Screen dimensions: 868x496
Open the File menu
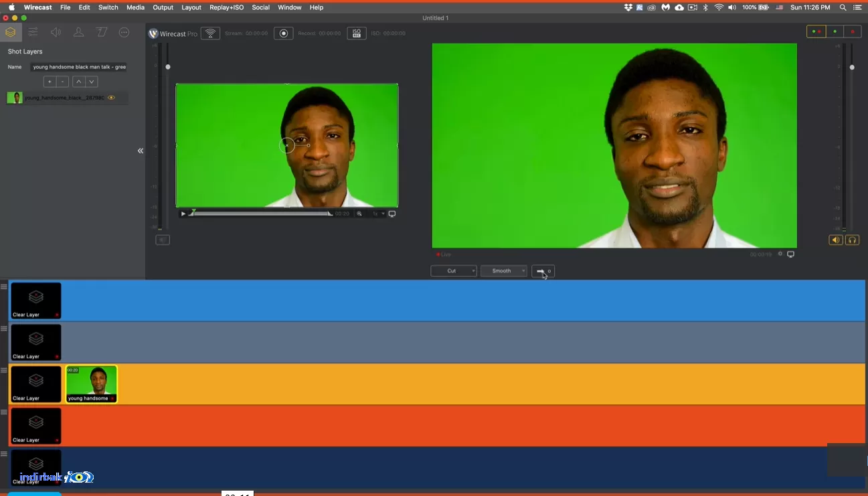tap(65, 7)
